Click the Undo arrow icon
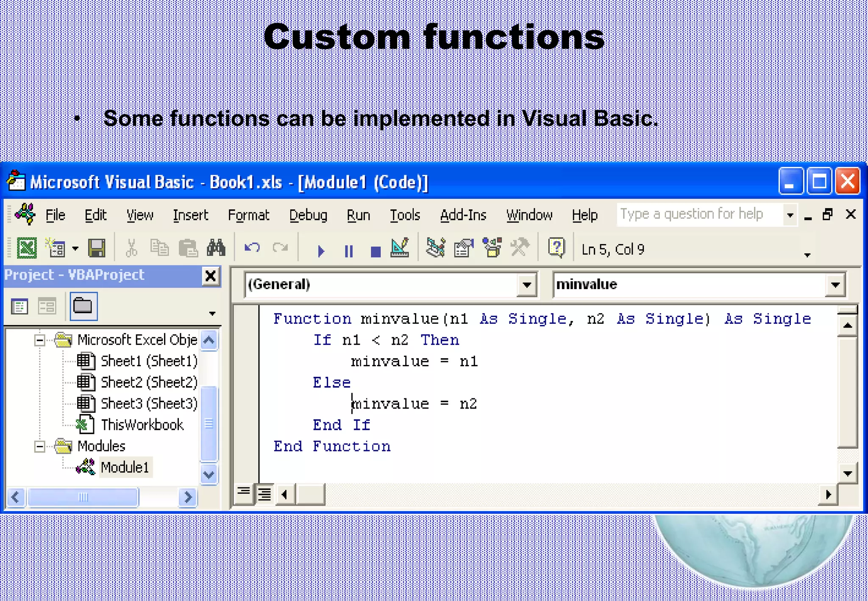 pyautogui.click(x=252, y=248)
